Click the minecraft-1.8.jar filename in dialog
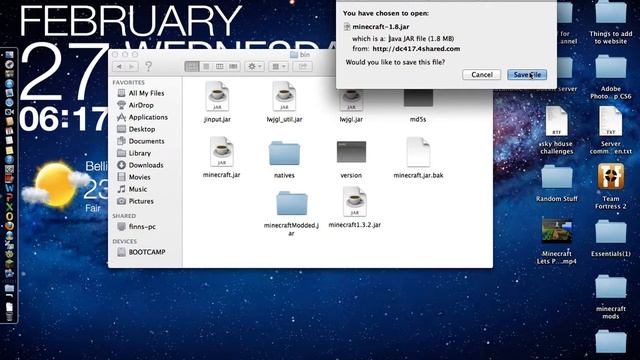Screen dimensions: 640x360 coord(381,27)
